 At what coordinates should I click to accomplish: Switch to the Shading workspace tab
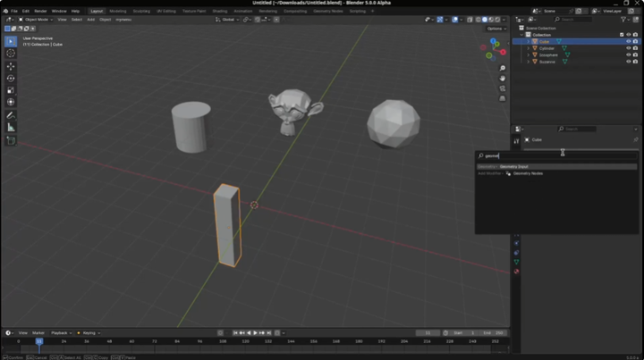coord(220,11)
